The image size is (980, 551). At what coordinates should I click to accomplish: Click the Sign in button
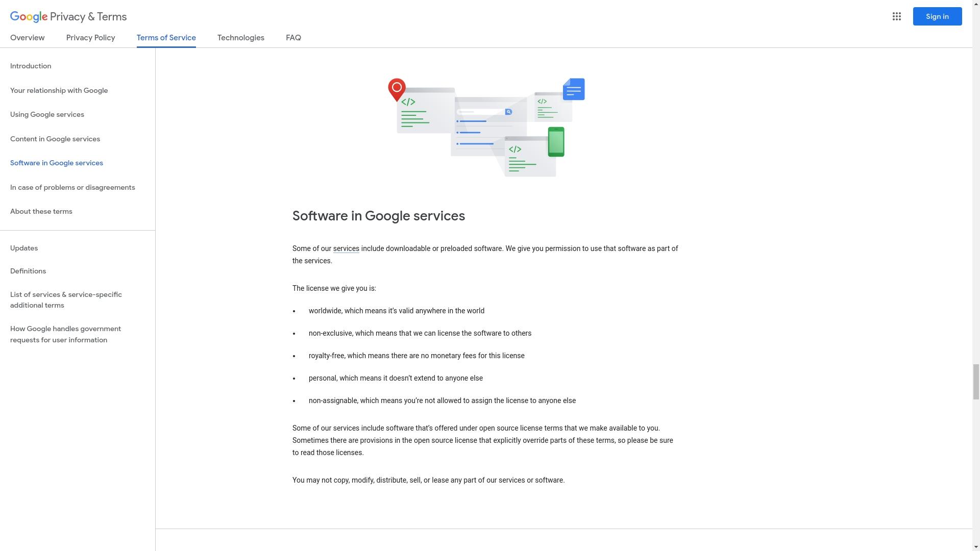[936, 17]
